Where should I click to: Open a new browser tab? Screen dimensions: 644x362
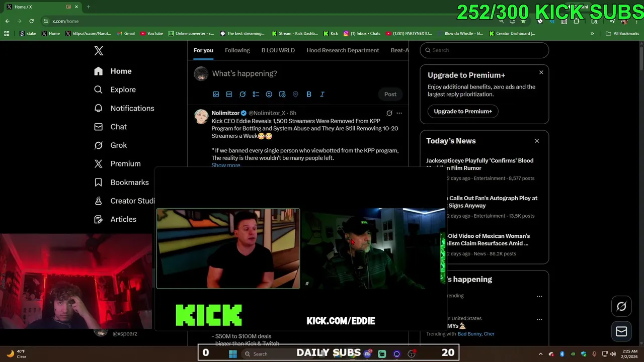[x=88, y=7]
